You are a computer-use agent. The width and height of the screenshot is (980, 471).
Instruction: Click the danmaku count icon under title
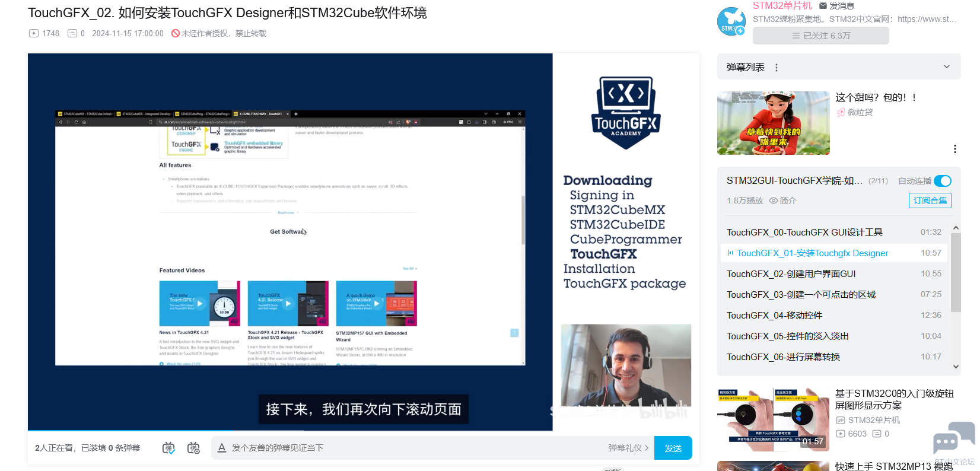[x=72, y=33]
